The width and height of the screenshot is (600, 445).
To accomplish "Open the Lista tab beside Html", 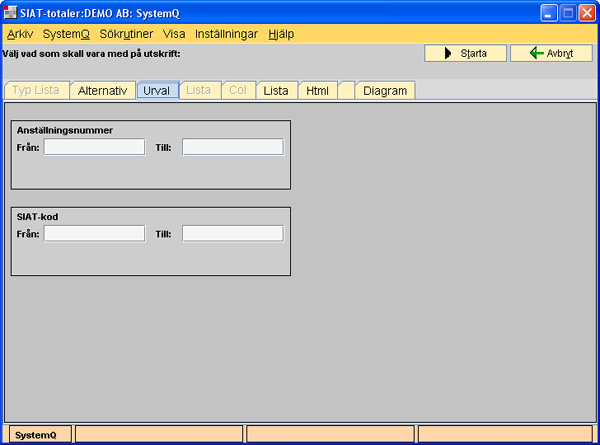I will [276, 91].
